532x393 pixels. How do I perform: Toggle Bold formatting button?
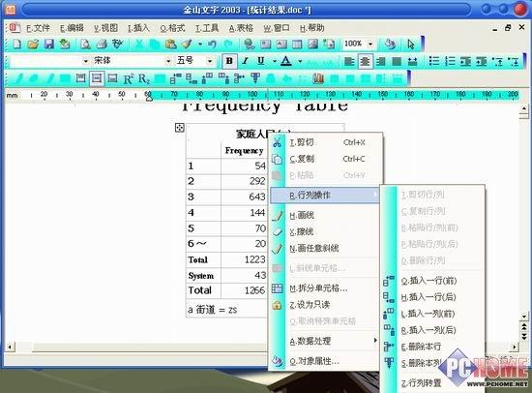pos(229,61)
